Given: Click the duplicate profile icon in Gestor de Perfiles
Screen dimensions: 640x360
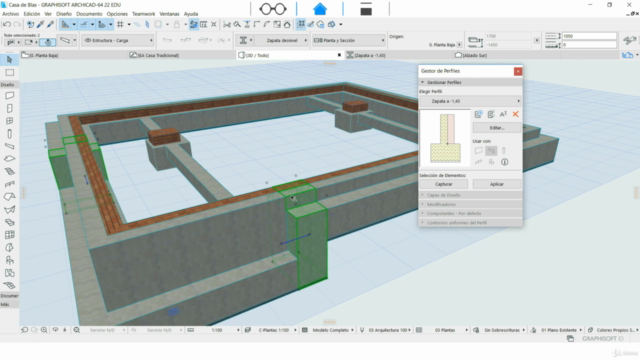Looking at the screenshot, I should tap(491, 114).
